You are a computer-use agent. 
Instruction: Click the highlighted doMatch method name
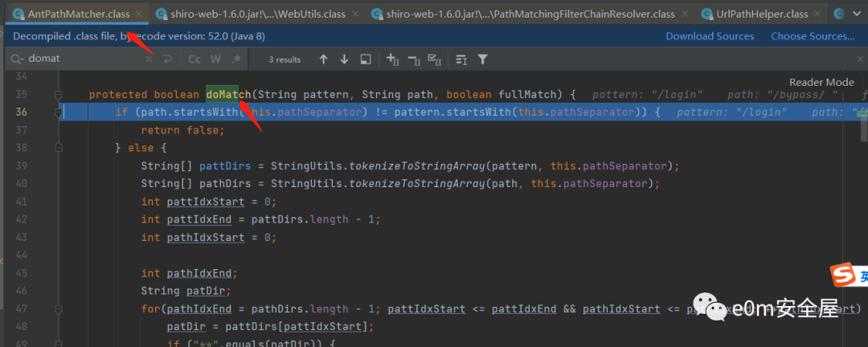[x=228, y=95]
